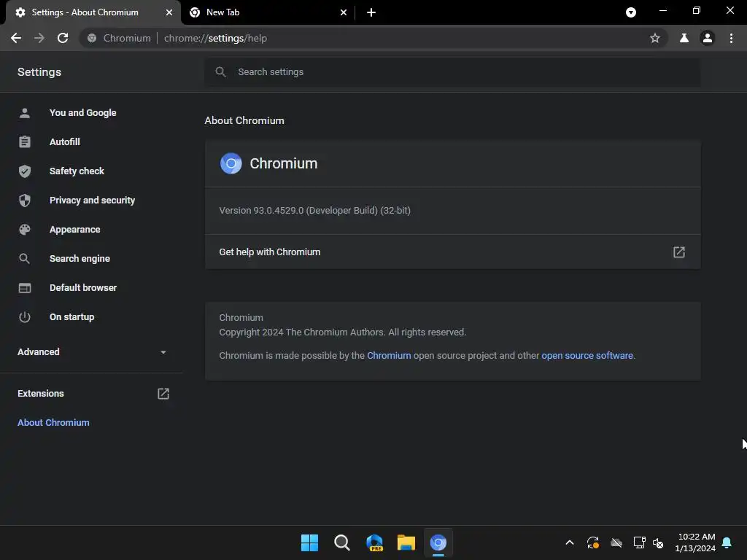Open Default browser settings
Image resolution: width=747 pixels, height=560 pixels.
pos(83,287)
